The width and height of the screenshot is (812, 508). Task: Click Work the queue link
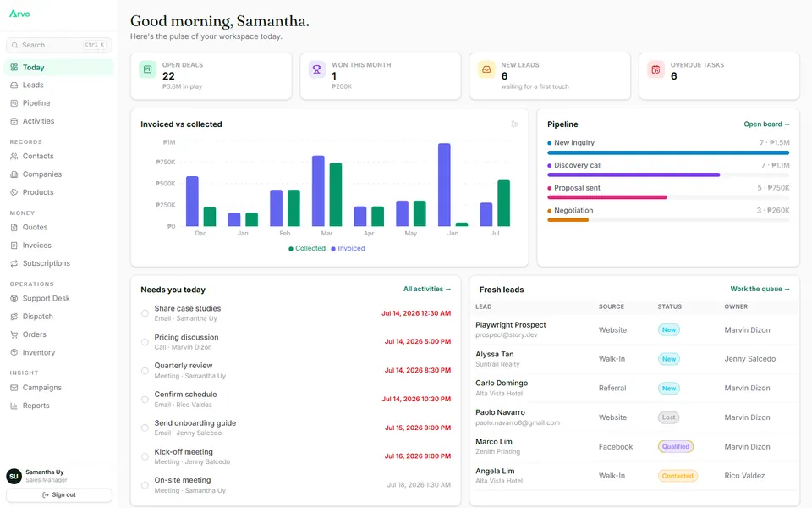coord(760,290)
